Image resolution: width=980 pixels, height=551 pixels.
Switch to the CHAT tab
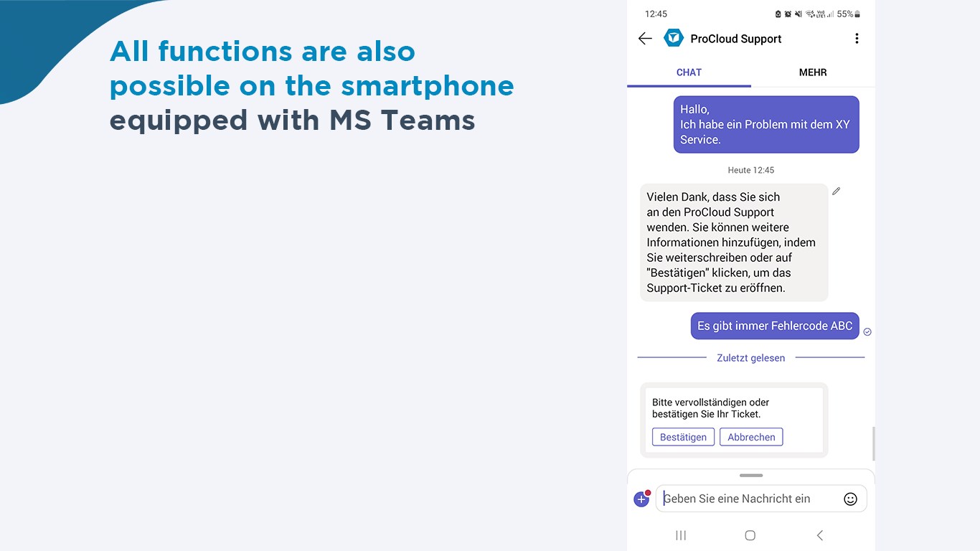click(x=689, y=72)
